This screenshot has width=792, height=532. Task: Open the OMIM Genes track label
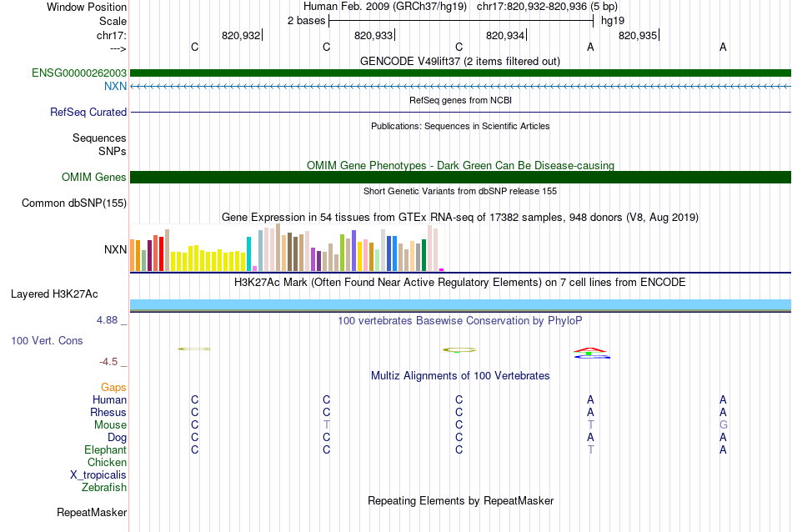point(93,178)
